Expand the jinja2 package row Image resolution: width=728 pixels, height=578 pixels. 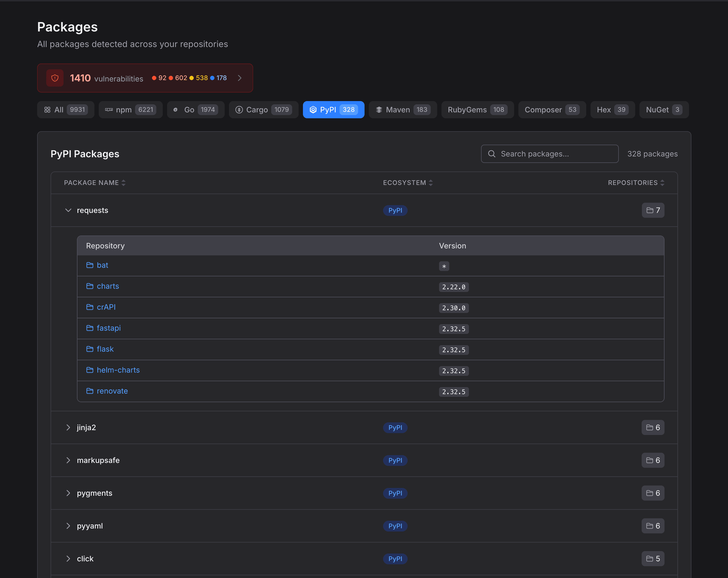(68, 427)
